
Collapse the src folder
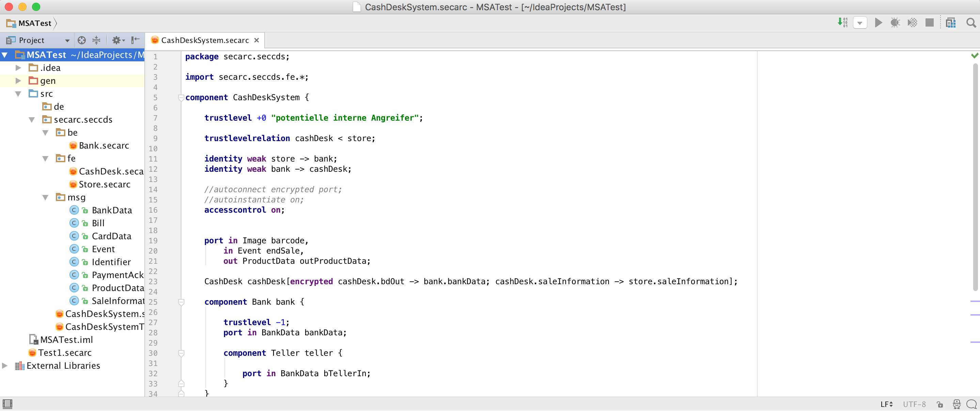(18, 94)
